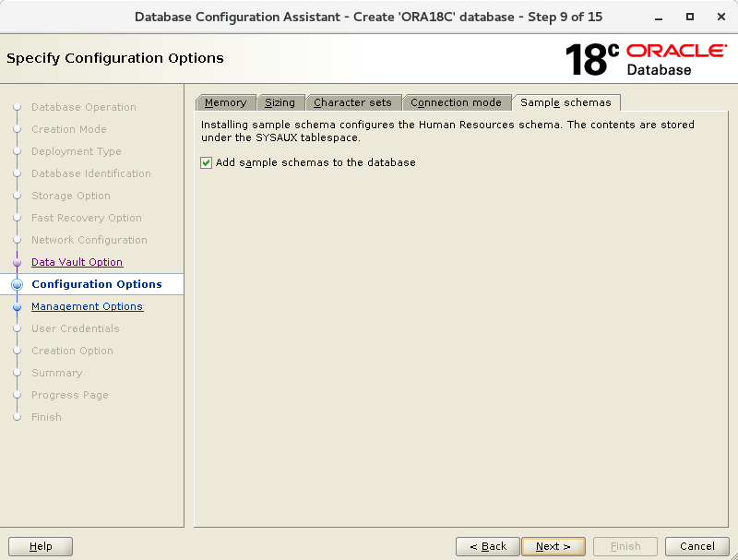738x560 pixels.
Task: Click the Management Options step bullet
Action: (17, 307)
